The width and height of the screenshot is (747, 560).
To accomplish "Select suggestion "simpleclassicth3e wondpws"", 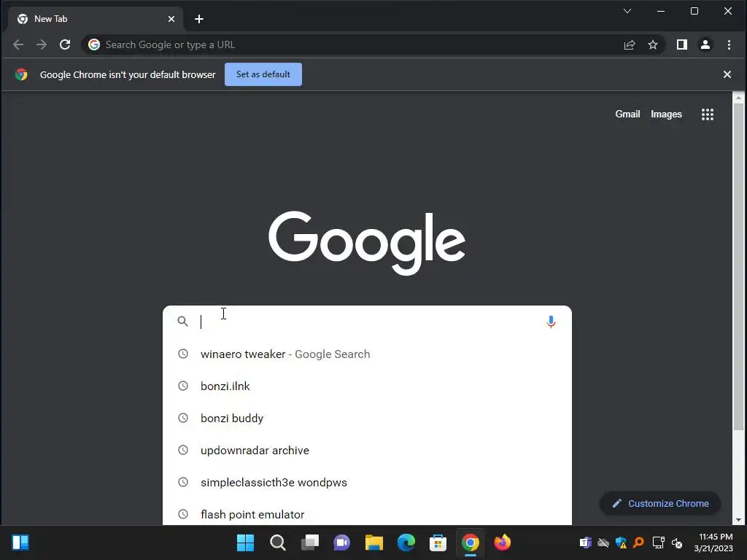I will coord(367,483).
